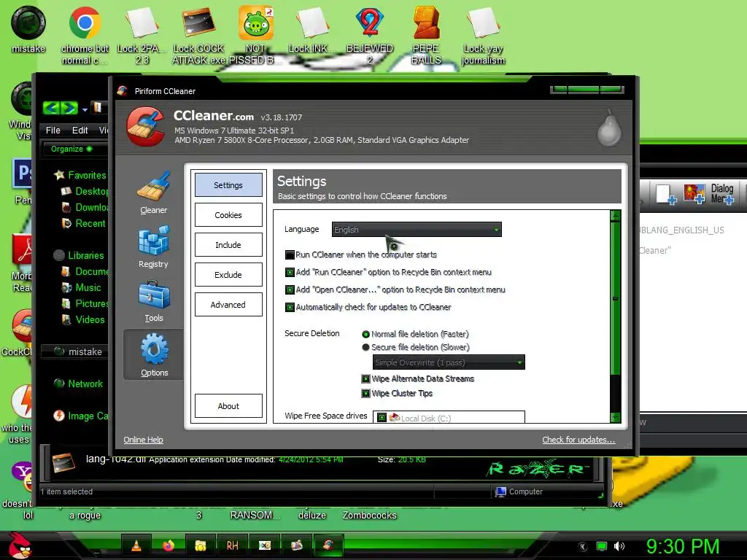Open history dropdown arrow beside navigation arrows
747x560 pixels.
[x=85, y=109]
